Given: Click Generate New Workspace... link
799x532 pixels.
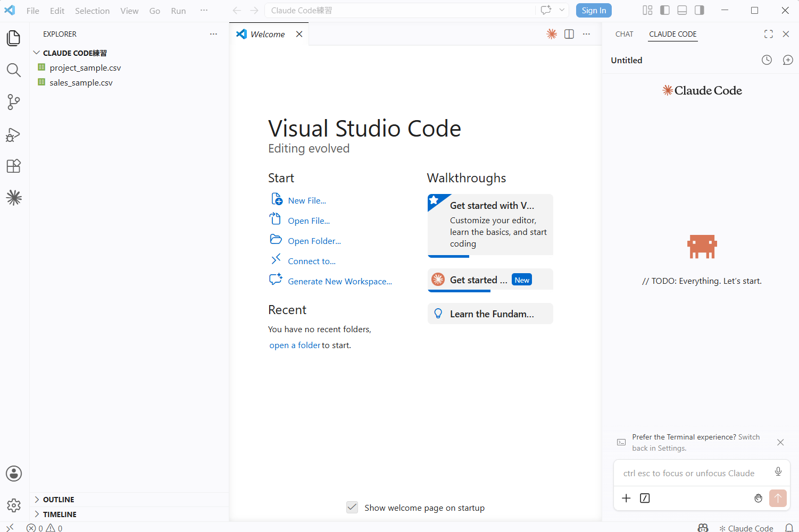Looking at the screenshot, I should pos(340,281).
